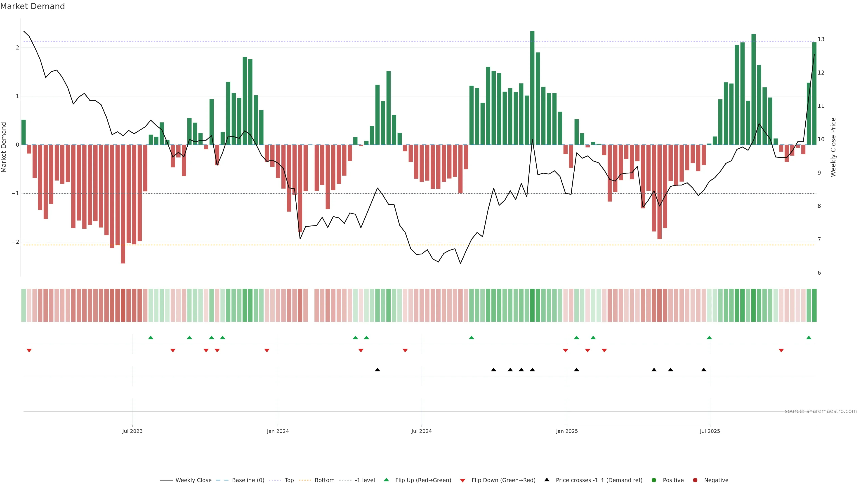868x488 pixels.
Task: Click the Jan 2024 x-axis label
Action: pyautogui.click(x=278, y=431)
